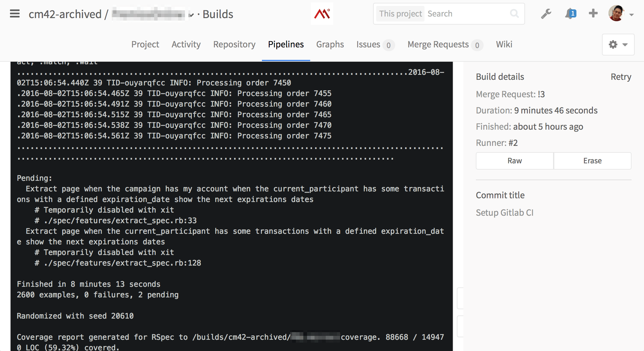Switch to the Repository tab
The height and width of the screenshot is (351, 644).
[234, 44]
